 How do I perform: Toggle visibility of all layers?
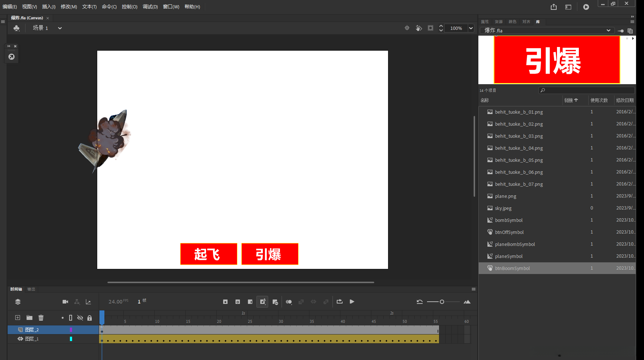tap(80, 318)
